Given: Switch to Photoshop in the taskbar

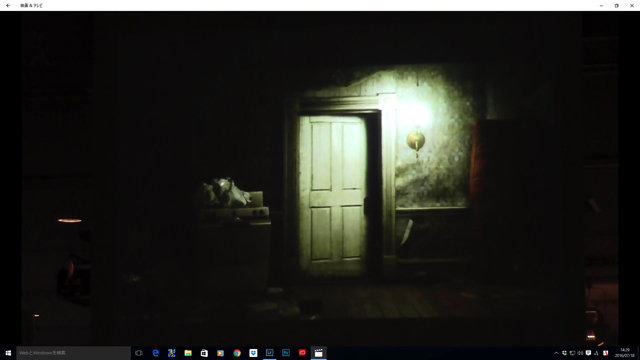Looking at the screenshot, I should pos(286,353).
